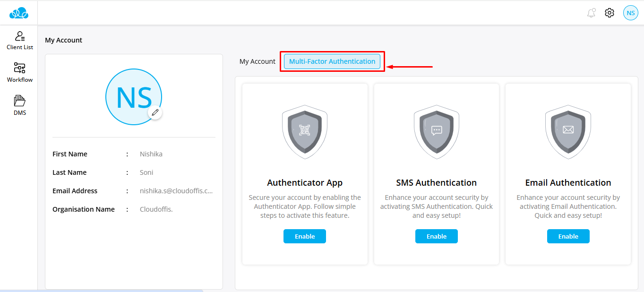The height and width of the screenshot is (292, 644).
Task: Open the settings gear icon
Action: tap(610, 13)
